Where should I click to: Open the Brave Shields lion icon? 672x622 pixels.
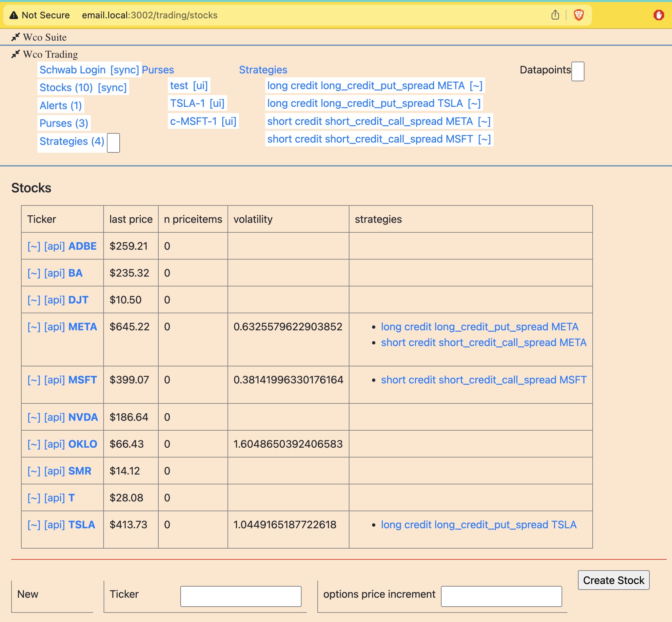pyautogui.click(x=578, y=15)
